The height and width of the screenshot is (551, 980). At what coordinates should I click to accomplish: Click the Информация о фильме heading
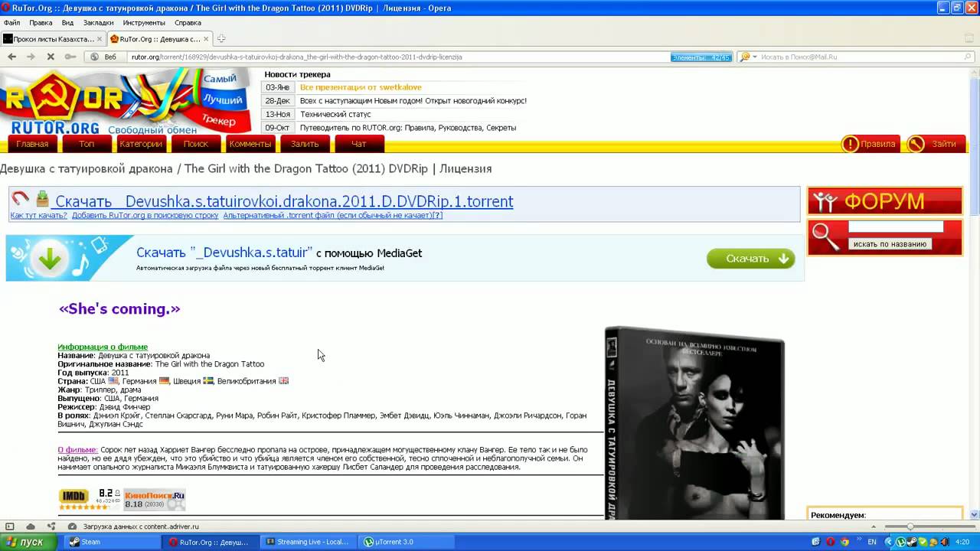click(103, 347)
